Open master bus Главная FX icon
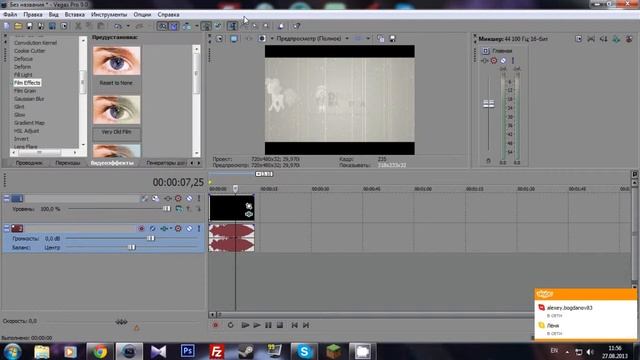This screenshot has width=640, height=360. pyautogui.click(x=485, y=61)
